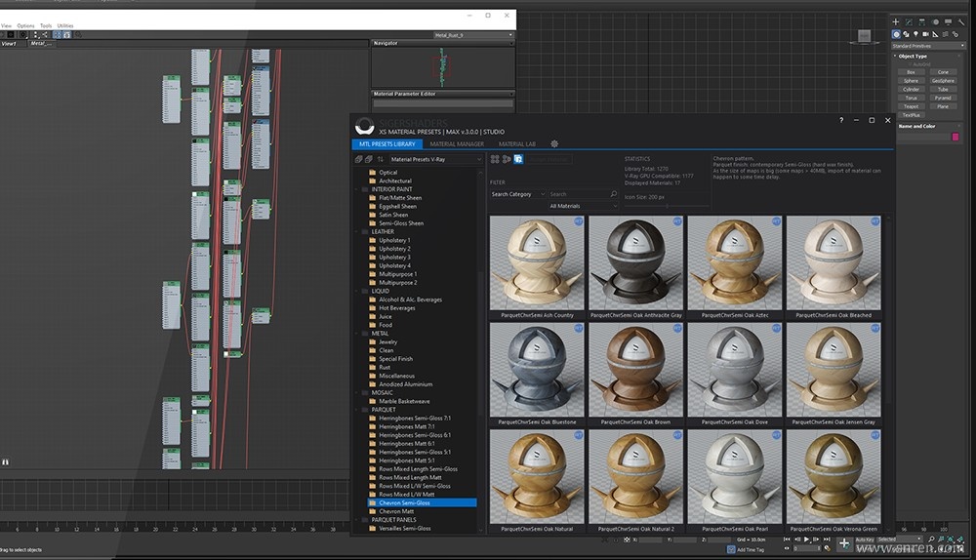This screenshot has width=976, height=560.
Task: Switch to the Material Manager tab
Action: point(457,143)
